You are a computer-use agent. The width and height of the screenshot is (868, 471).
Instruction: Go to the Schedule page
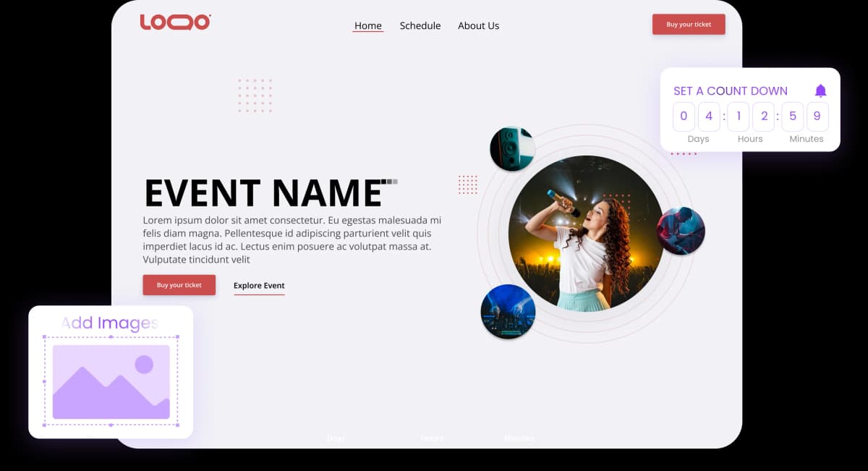(420, 25)
